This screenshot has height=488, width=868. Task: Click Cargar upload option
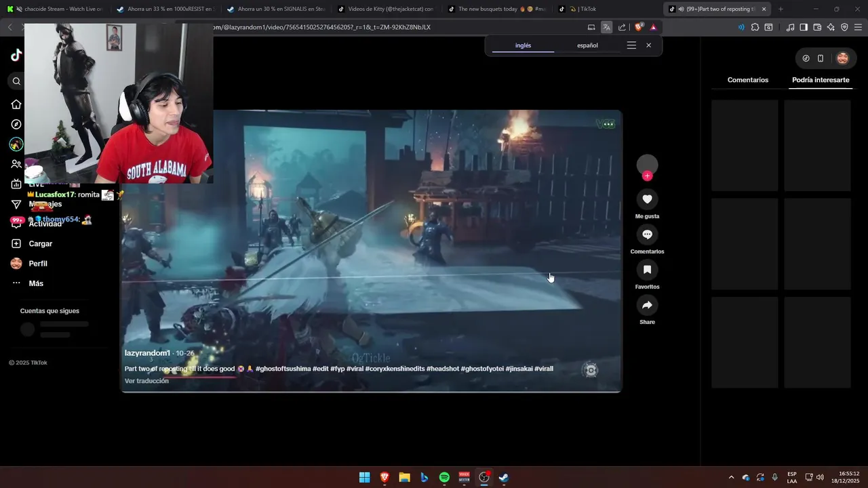(x=31, y=243)
